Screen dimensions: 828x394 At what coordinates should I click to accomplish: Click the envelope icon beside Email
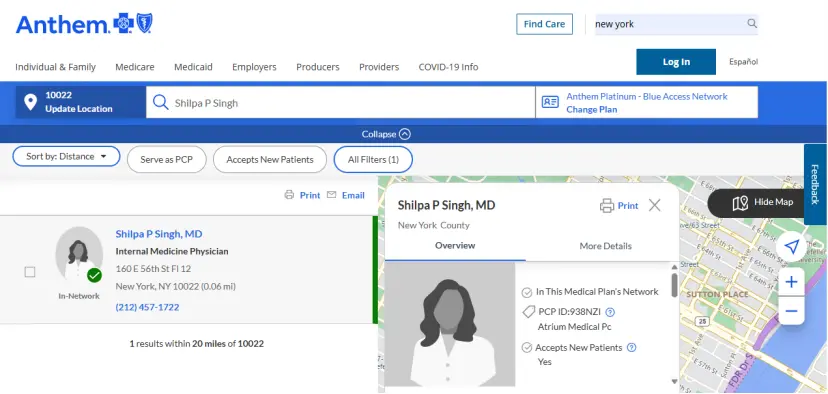click(x=332, y=195)
